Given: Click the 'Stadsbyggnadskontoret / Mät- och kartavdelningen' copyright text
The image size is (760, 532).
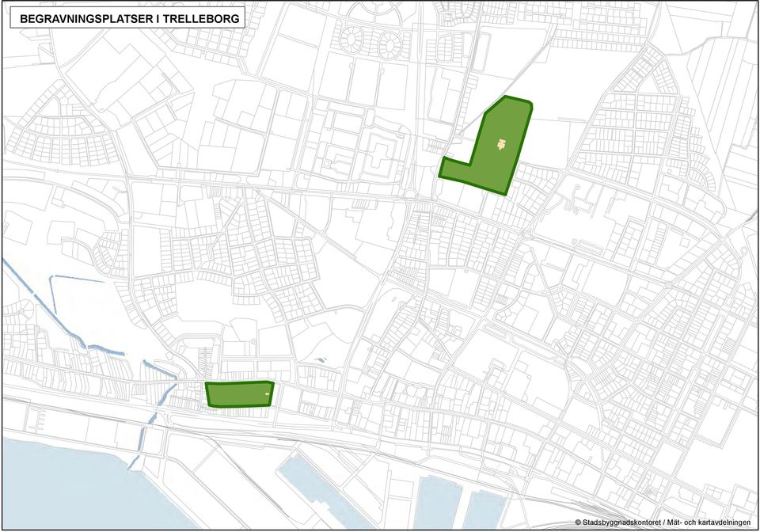Looking at the screenshot, I should coord(663,522).
